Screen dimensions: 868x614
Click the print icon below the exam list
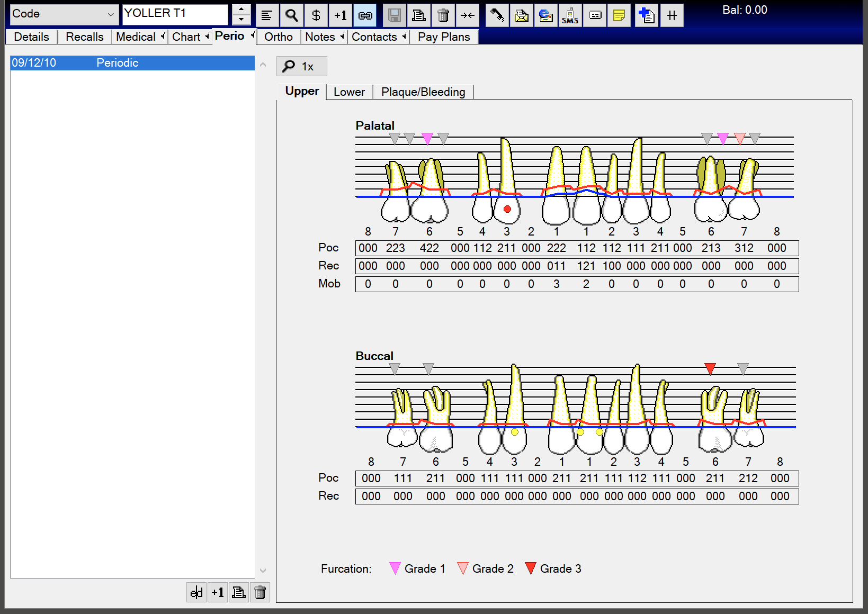tap(239, 592)
